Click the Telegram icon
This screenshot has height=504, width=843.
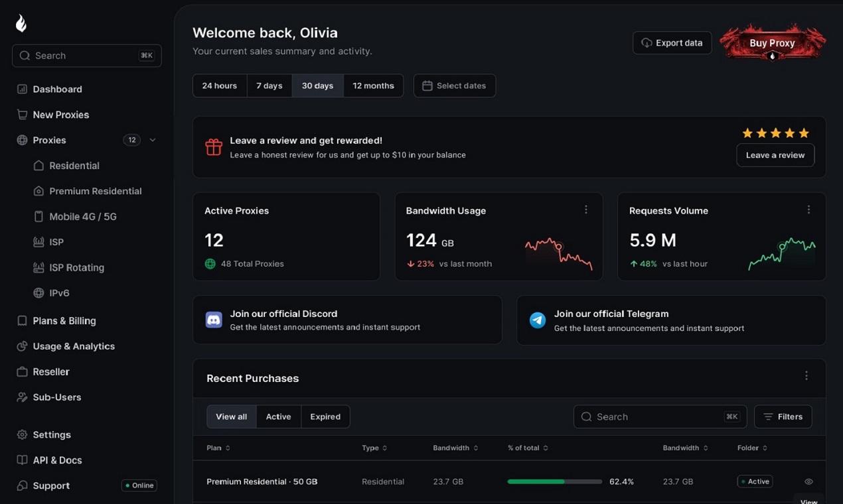point(538,320)
